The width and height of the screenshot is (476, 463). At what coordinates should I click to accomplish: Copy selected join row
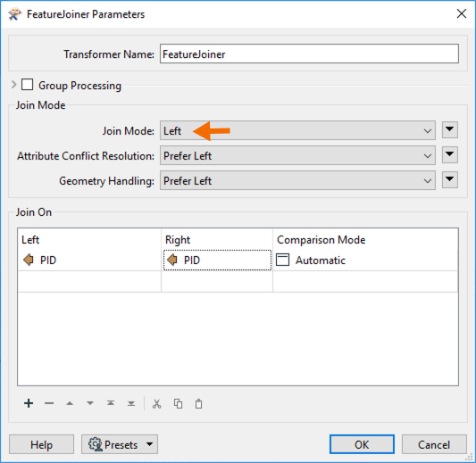178,404
